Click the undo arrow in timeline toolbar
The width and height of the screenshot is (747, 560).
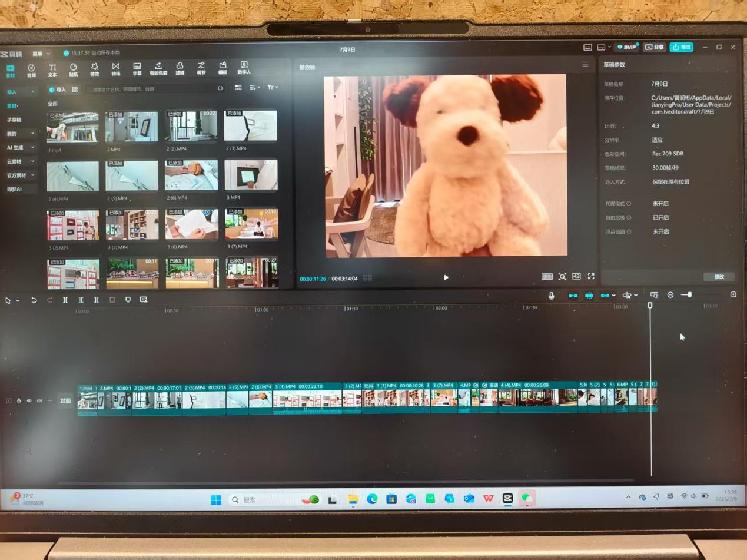pos(34,300)
